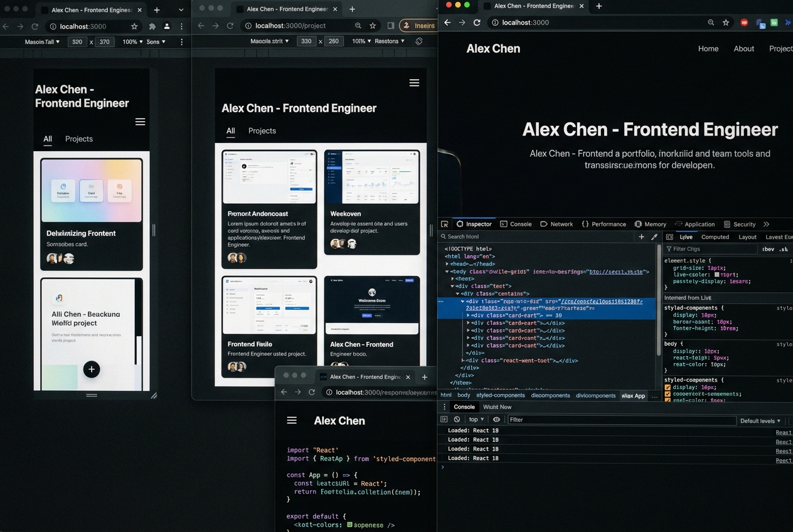Select the element picker icon in DevTools
Viewport: 793px width, 532px height.
pyautogui.click(x=445, y=224)
